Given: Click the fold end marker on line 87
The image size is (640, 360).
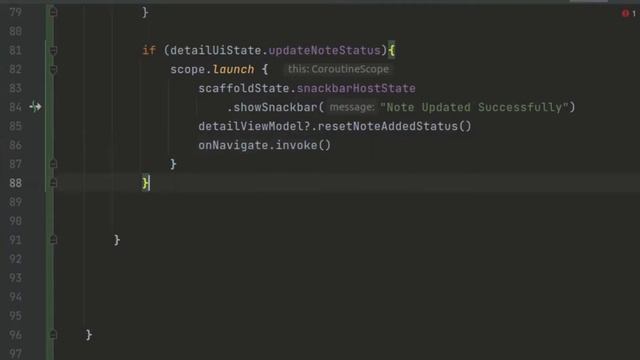Looking at the screenshot, I should [x=53, y=164].
